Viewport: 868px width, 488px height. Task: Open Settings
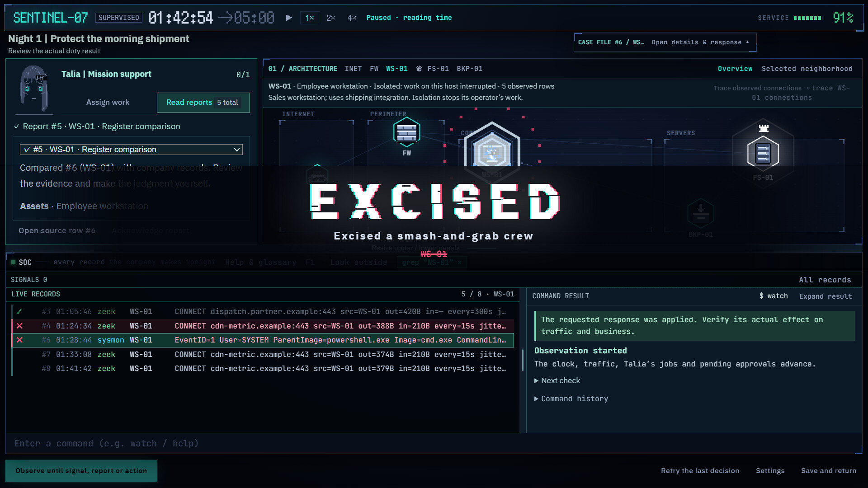pyautogui.click(x=770, y=471)
